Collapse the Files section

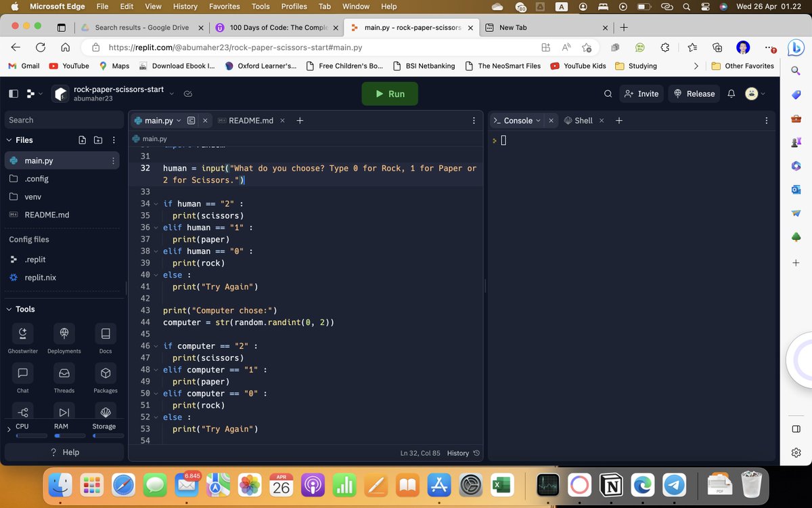tap(9, 140)
